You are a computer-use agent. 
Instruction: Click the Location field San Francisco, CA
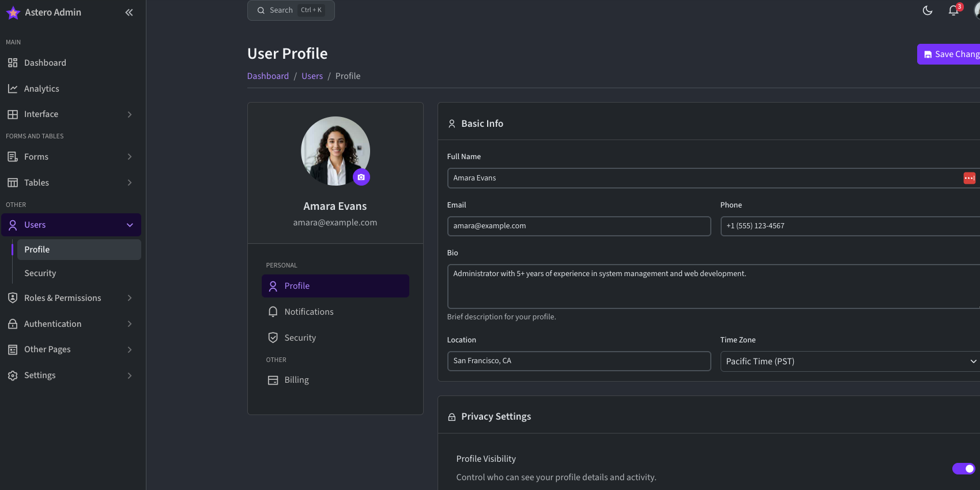pyautogui.click(x=579, y=361)
